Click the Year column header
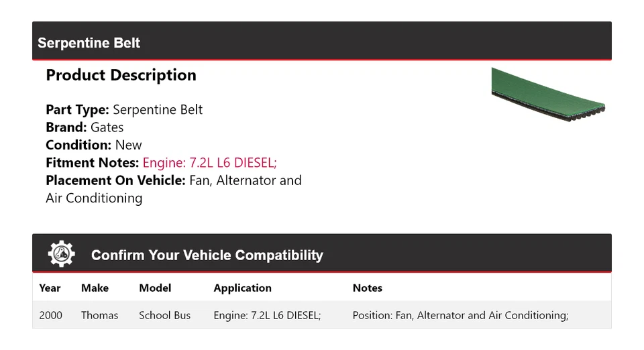Viewport: 644px width, 350px height. 50,288
